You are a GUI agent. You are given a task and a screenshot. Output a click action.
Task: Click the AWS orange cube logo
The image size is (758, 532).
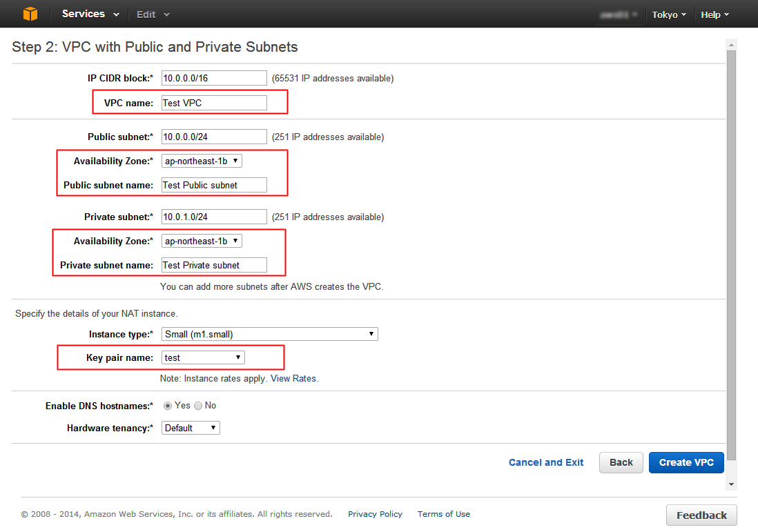(x=30, y=14)
